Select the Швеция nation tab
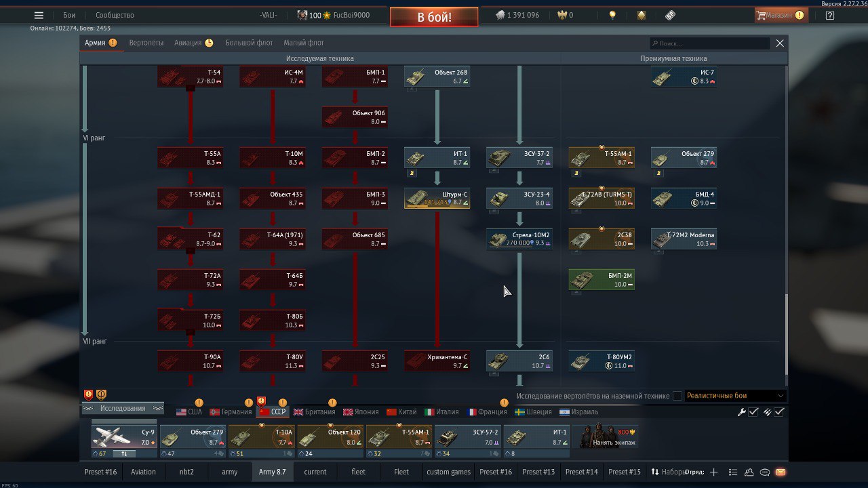 (x=533, y=411)
